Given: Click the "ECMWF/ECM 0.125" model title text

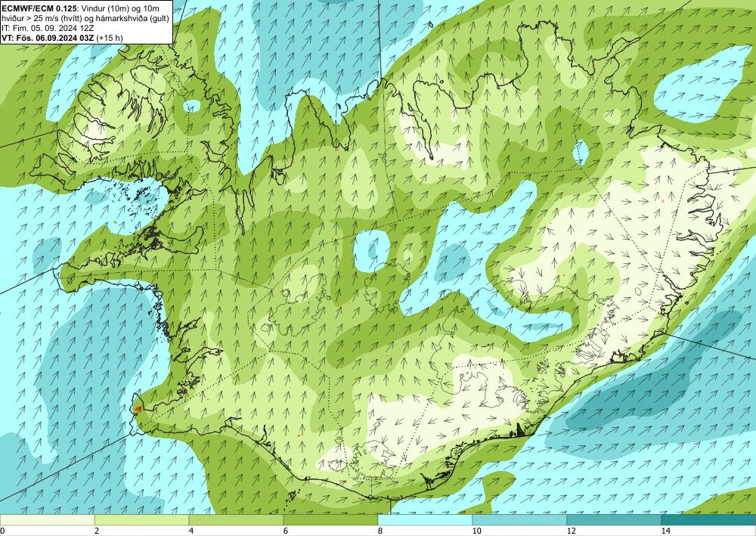Looking at the screenshot, I should (39, 8).
